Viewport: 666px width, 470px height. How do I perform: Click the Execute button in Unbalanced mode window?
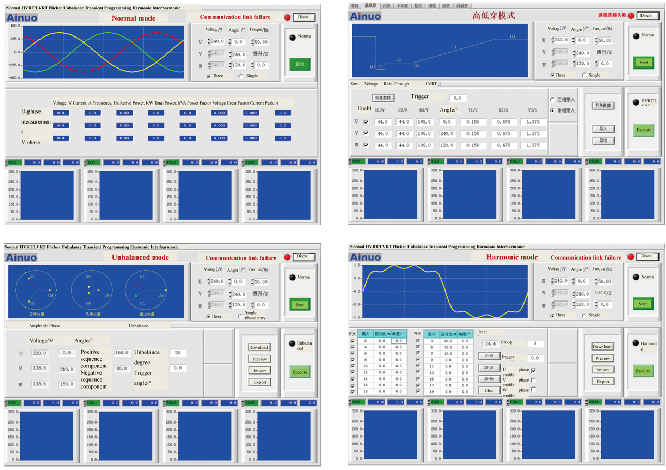click(x=300, y=372)
